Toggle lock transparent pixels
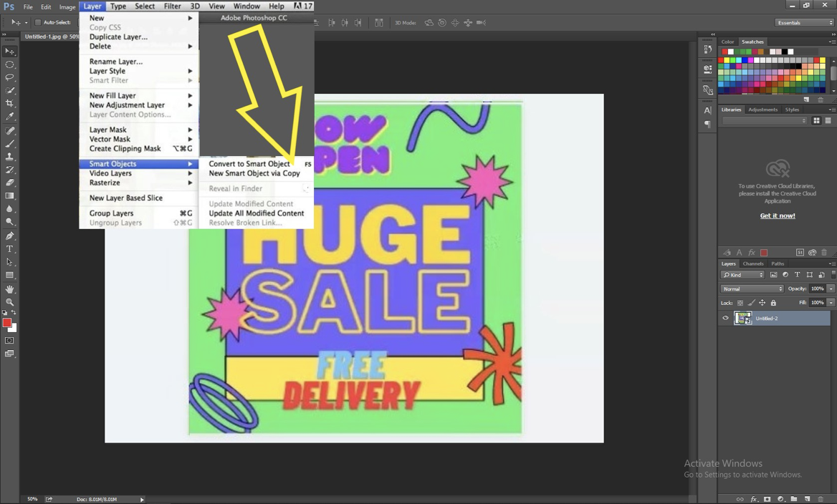The image size is (837, 504). (x=740, y=303)
